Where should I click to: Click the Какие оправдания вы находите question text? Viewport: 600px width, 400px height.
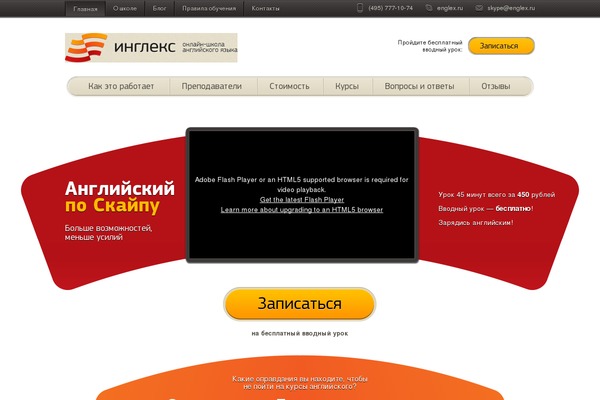coord(300,382)
